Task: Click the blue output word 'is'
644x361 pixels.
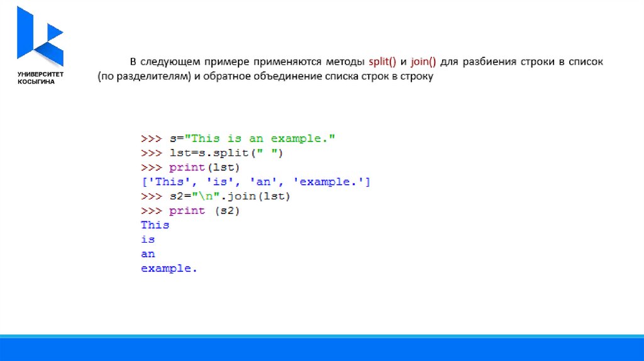Action: click(x=148, y=240)
